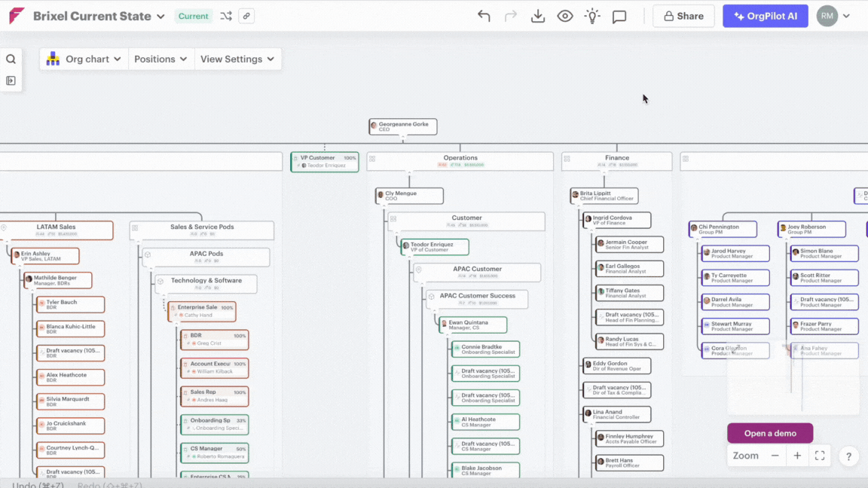The image size is (868, 488).
Task: Select the CS Manager 50% position card
Action: click(x=215, y=453)
